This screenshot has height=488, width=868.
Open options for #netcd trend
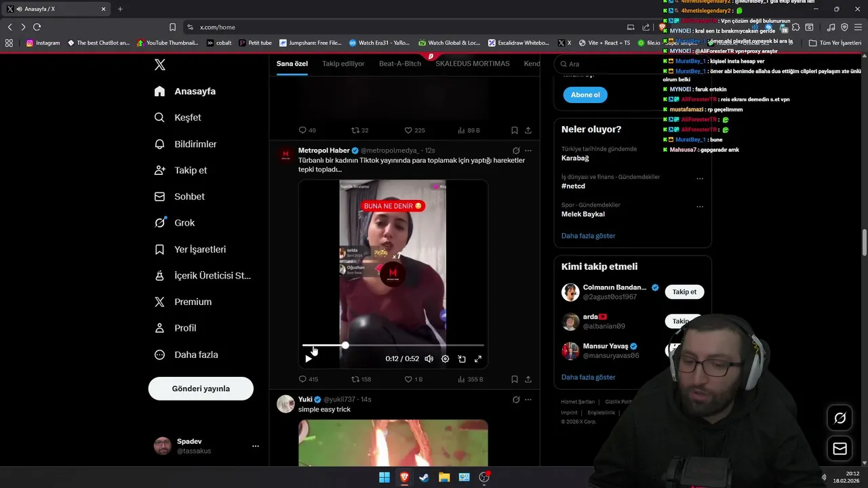(x=700, y=179)
